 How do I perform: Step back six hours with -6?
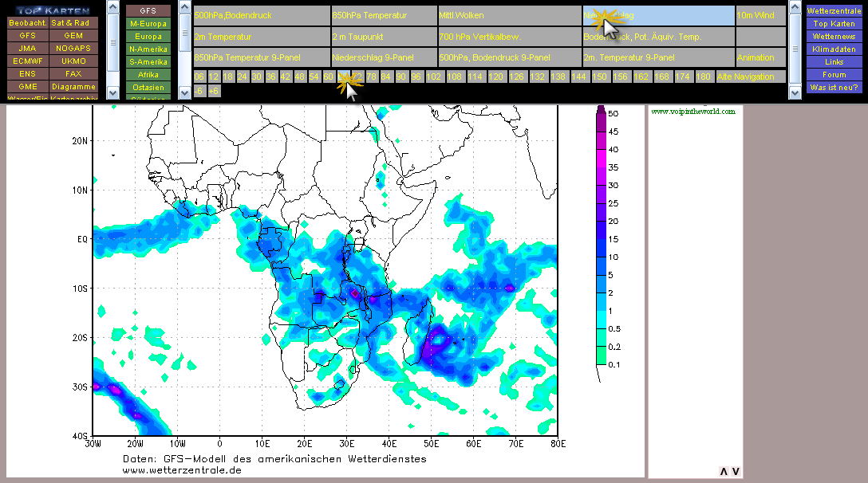[x=199, y=91]
